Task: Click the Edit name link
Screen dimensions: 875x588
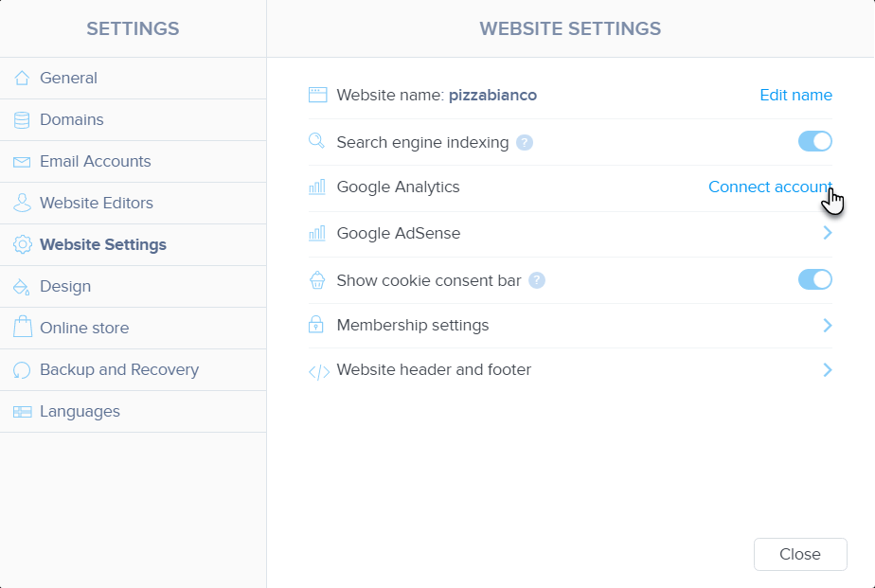Action: pyautogui.click(x=795, y=96)
